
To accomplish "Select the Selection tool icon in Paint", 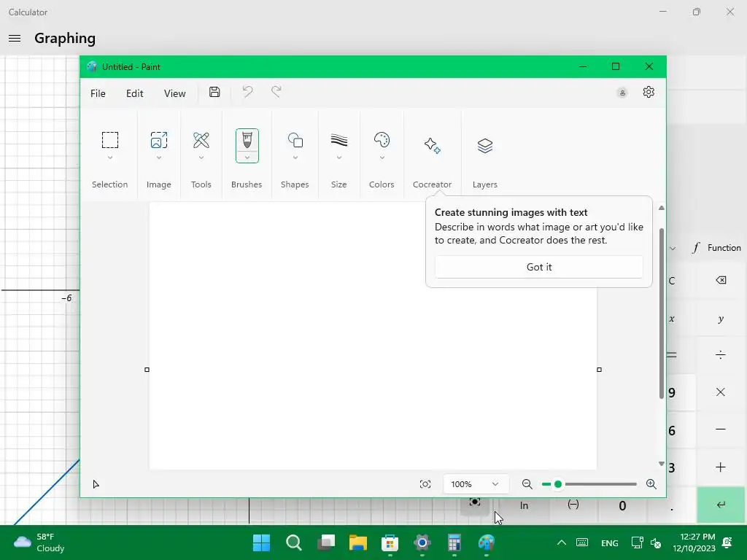I will click(x=109, y=140).
